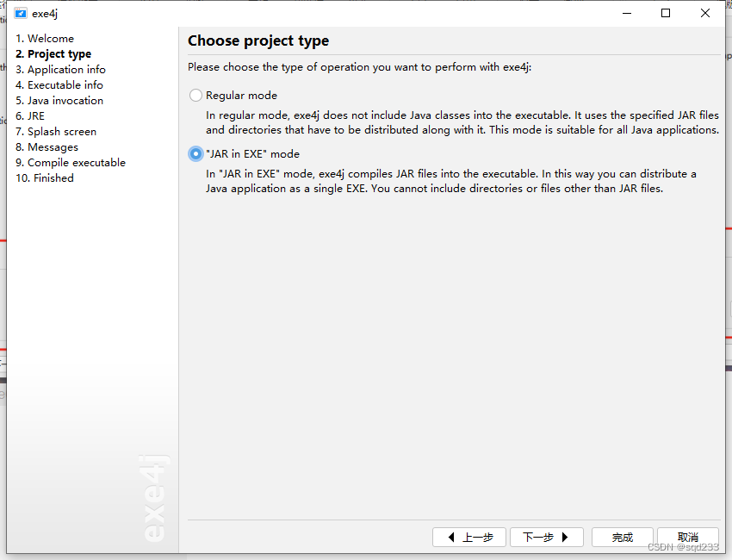Switch to step 5. Java invocation
The height and width of the screenshot is (560, 732).
pos(59,101)
